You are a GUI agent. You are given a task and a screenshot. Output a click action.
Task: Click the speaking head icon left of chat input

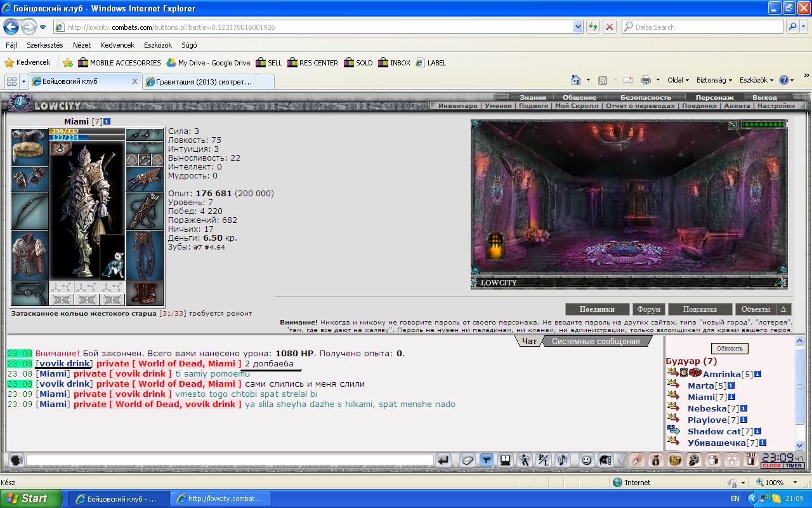15,460
